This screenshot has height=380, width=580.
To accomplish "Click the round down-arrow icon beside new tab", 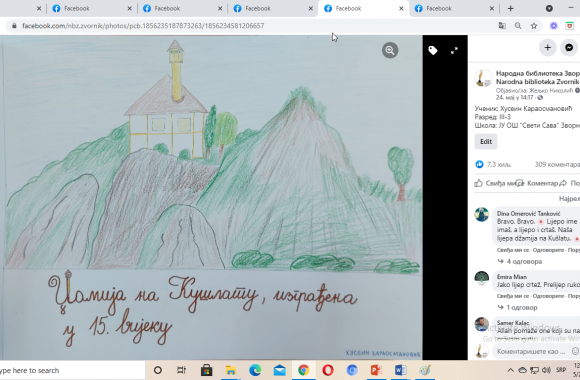I will pos(549,8).
